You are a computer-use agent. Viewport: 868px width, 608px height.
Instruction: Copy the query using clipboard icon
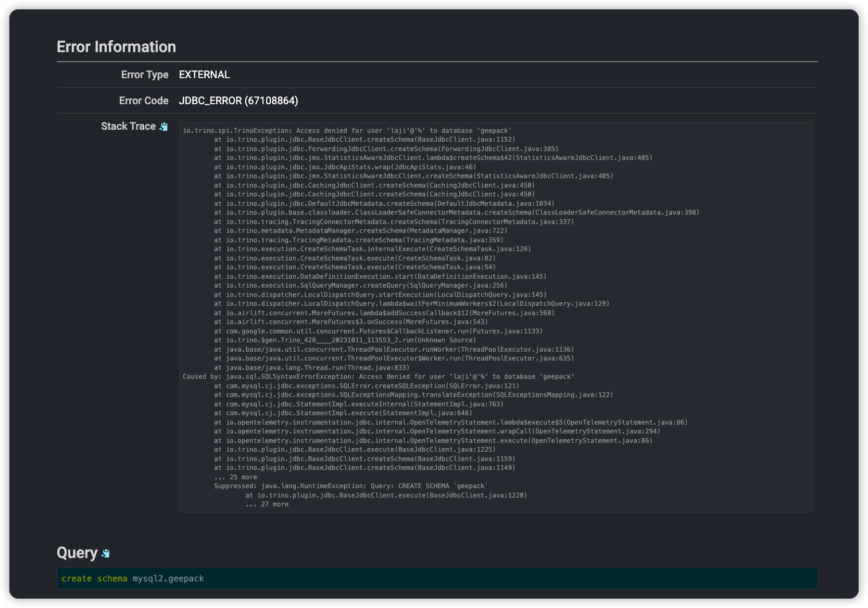coord(106,553)
